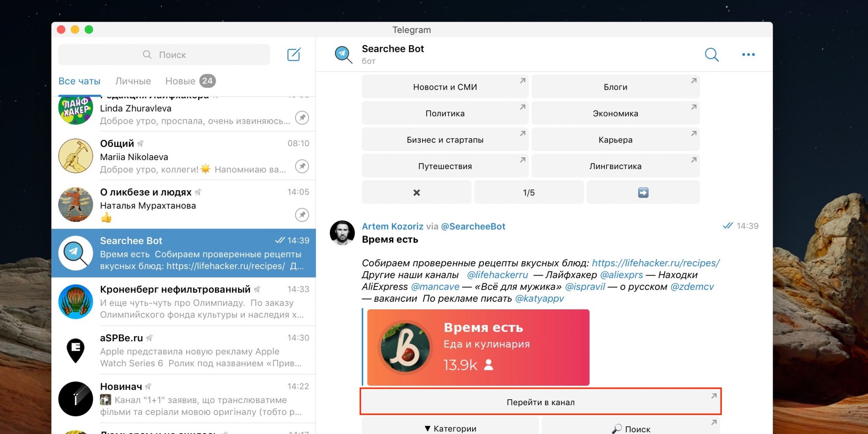Click the search icon in chat header
The height and width of the screenshot is (434, 868).
(712, 54)
